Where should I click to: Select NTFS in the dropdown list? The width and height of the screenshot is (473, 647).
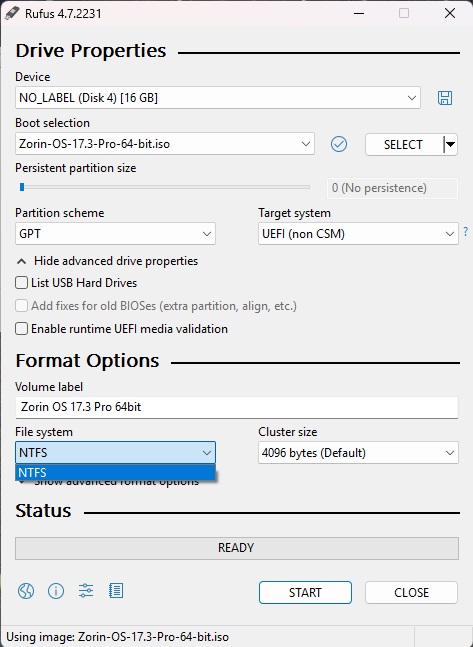(x=115, y=472)
